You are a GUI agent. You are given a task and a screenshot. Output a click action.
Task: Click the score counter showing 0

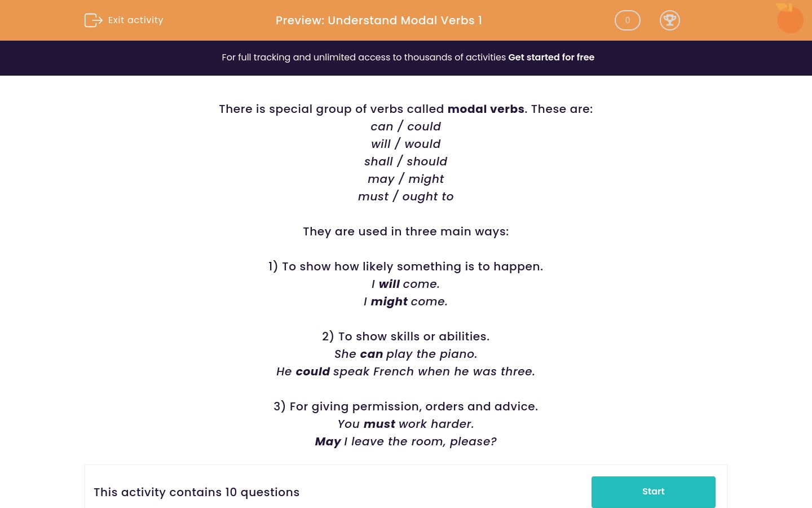pyautogui.click(x=627, y=20)
